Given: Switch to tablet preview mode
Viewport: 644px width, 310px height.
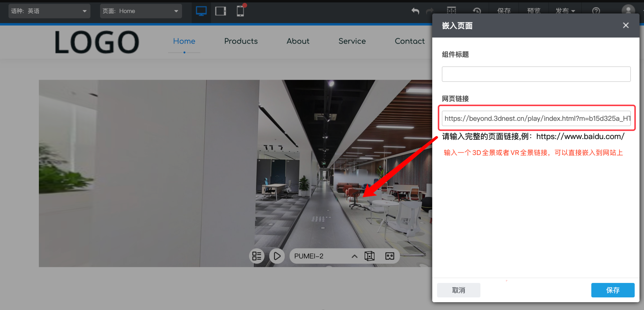Looking at the screenshot, I should point(221,11).
